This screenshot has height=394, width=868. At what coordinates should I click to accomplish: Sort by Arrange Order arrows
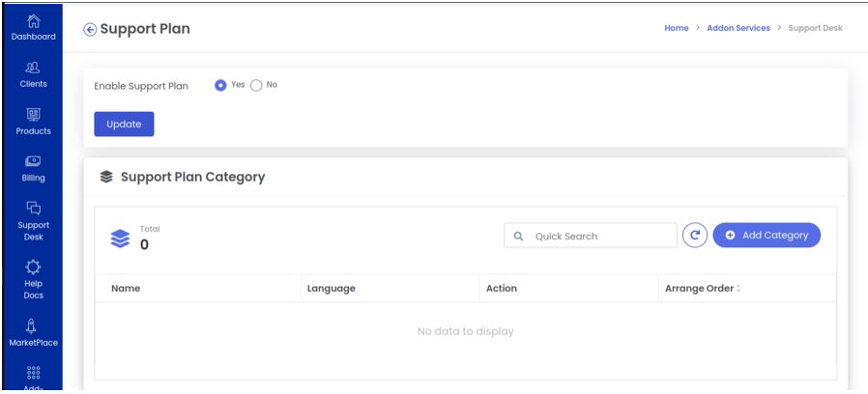pos(738,289)
